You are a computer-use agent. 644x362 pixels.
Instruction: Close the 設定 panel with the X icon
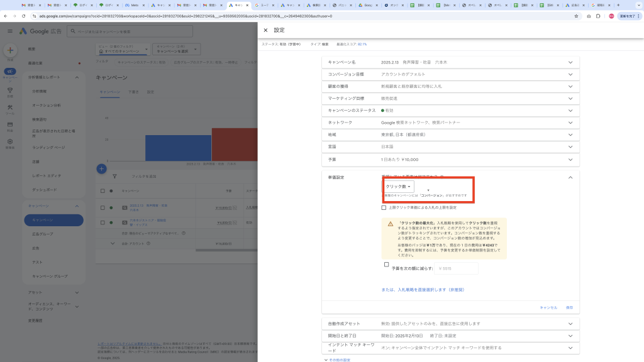265,30
